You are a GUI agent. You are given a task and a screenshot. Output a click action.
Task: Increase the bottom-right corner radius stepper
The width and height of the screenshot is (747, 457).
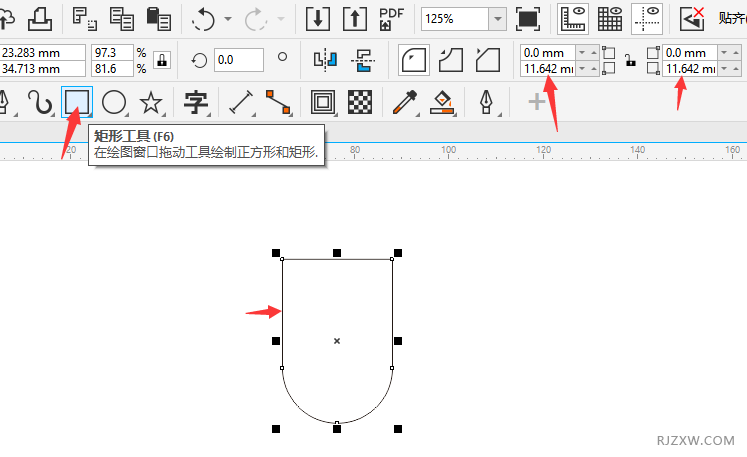[x=736, y=69]
